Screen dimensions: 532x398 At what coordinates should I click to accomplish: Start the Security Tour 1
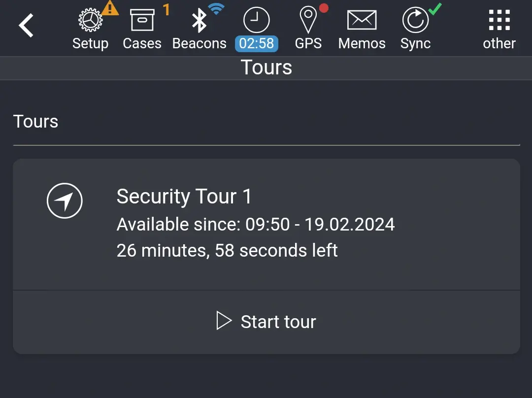click(266, 321)
